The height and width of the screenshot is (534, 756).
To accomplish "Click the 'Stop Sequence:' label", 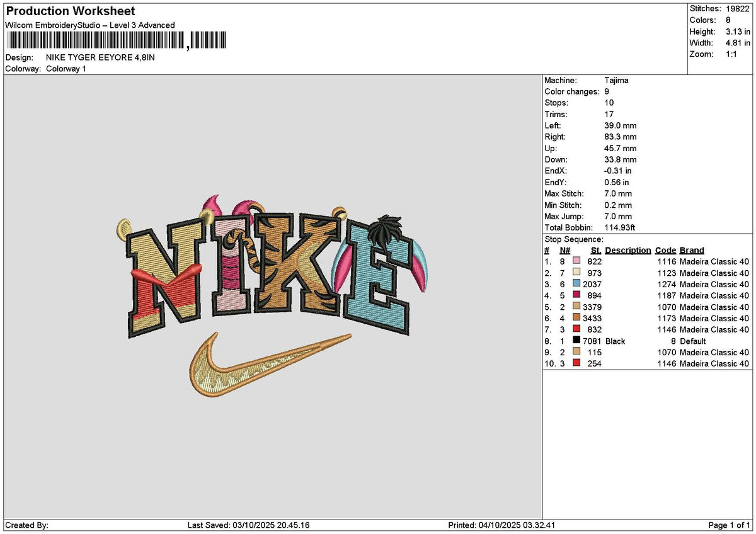I will 574,239.
